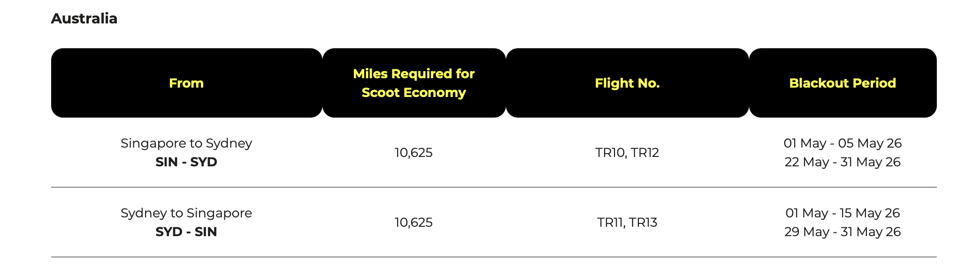Click the Miles Required for Scoot Economy header

(413, 83)
